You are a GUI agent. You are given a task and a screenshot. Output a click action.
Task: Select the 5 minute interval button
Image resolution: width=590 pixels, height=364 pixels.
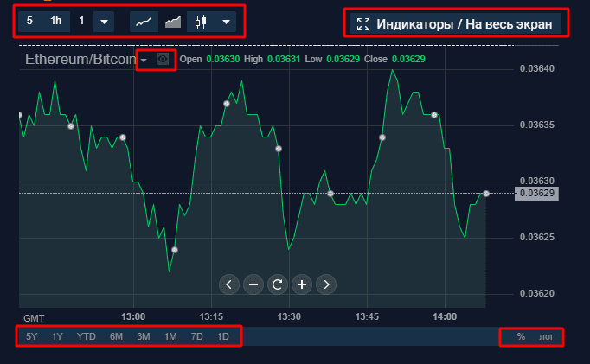[x=29, y=21]
